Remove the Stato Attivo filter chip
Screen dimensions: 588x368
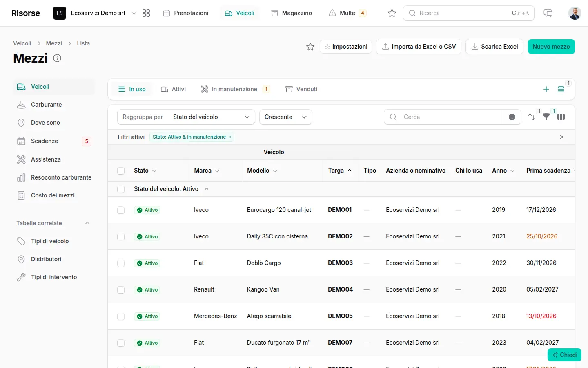(x=230, y=137)
